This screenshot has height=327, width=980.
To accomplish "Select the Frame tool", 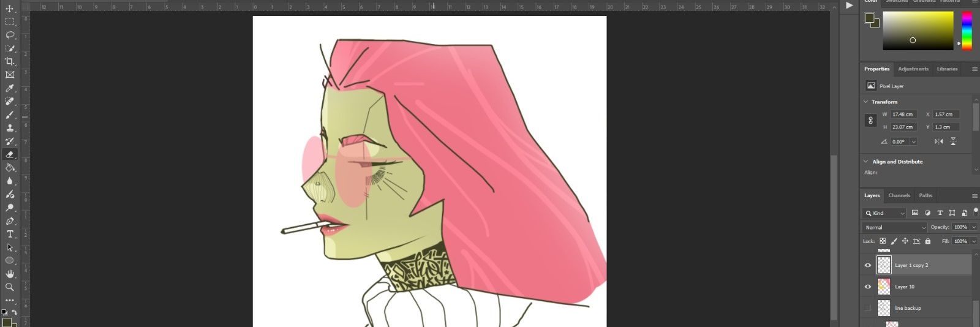I will pyautogui.click(x=10, y=75).
